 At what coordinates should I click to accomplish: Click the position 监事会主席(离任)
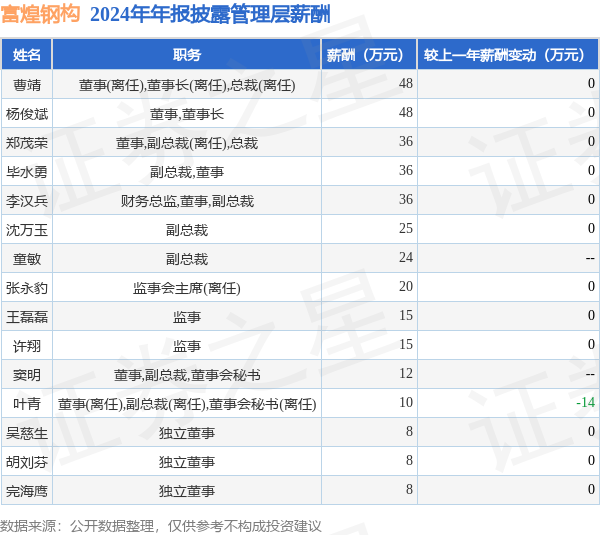tap(187, 288)
